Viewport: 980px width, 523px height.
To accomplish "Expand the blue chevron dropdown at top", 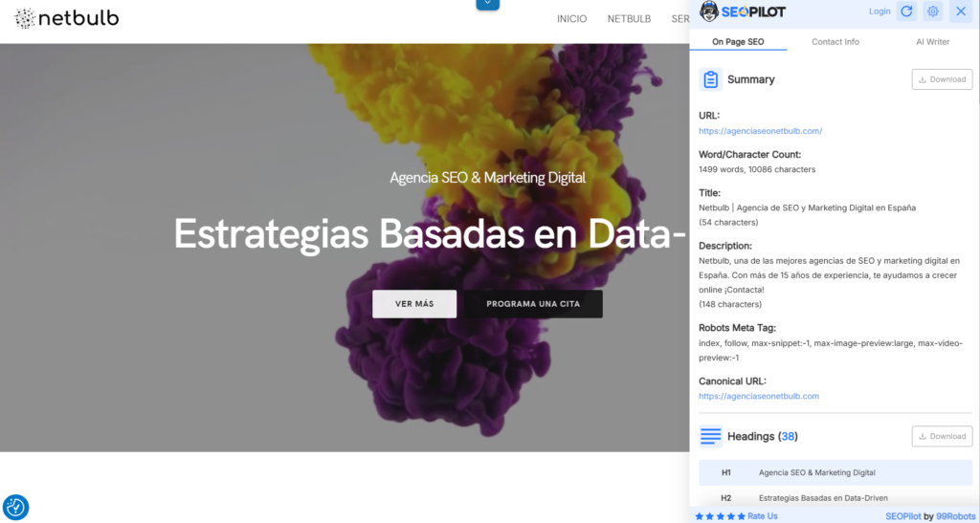I will click(x=487, y=5).
